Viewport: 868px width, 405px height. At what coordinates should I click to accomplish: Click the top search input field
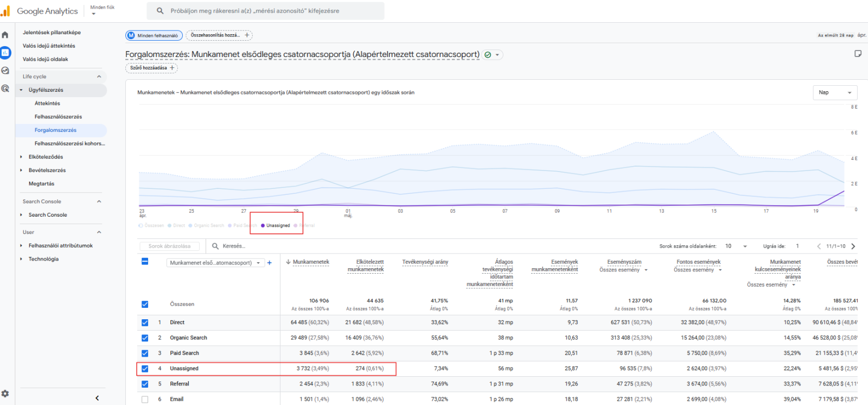point(265,11)
